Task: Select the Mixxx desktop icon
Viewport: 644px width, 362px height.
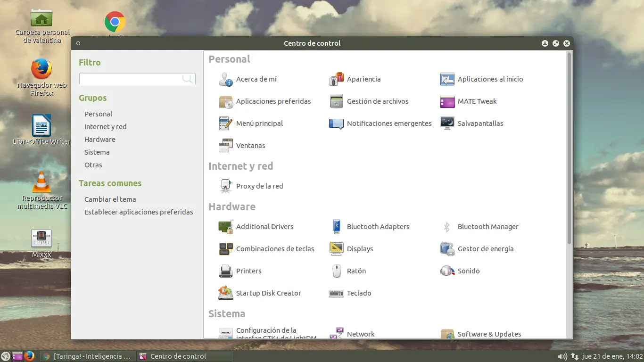Action: [41, 244]
